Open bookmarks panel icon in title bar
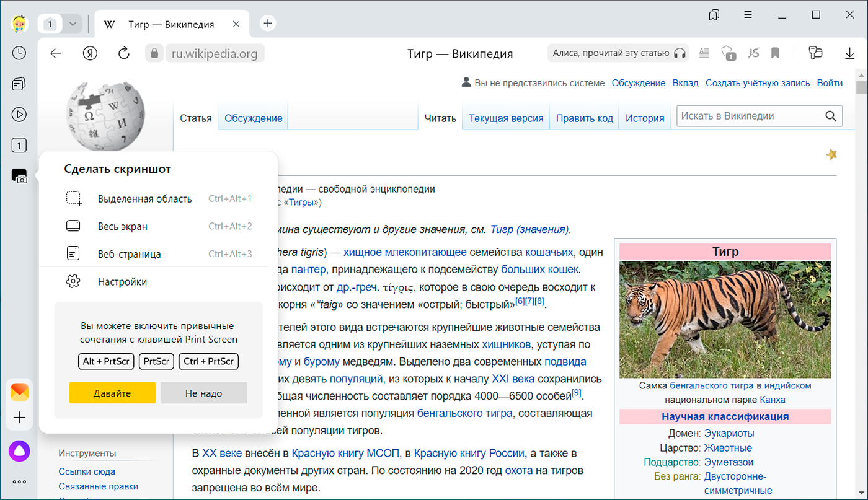 (714, 14)
